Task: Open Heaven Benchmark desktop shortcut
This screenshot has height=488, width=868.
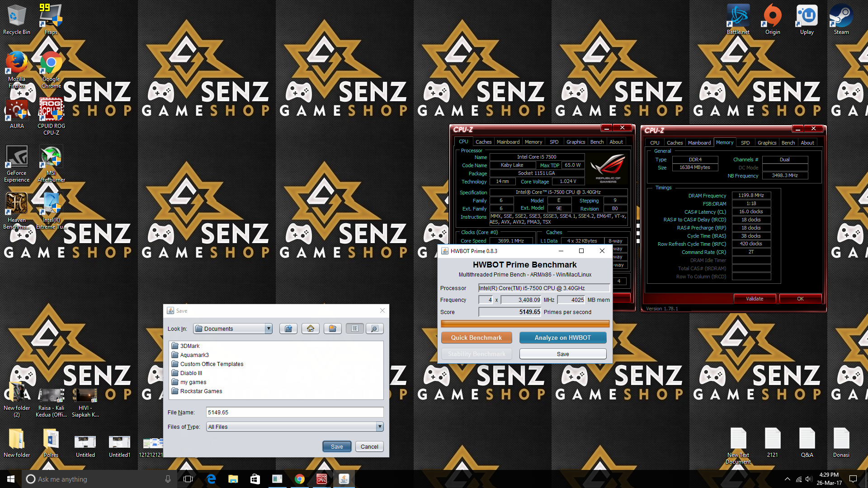Action: pyautogui.click(x=17, y=211)
